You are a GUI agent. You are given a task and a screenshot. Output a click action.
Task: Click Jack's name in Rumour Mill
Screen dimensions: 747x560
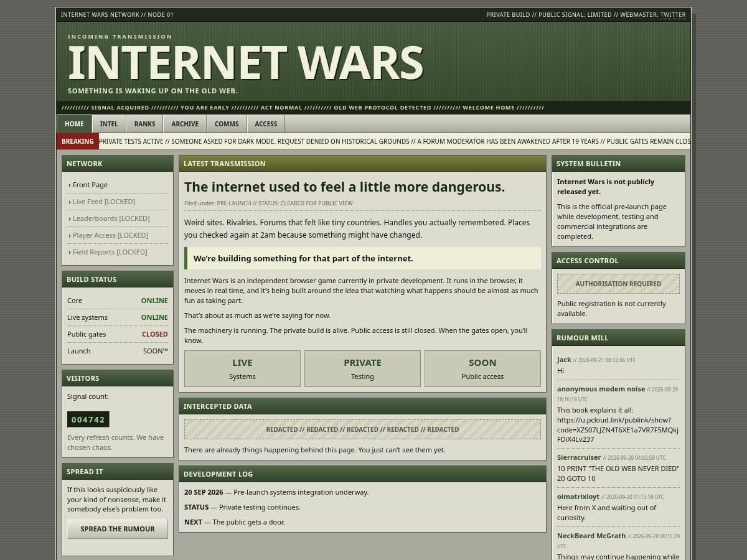564,360
